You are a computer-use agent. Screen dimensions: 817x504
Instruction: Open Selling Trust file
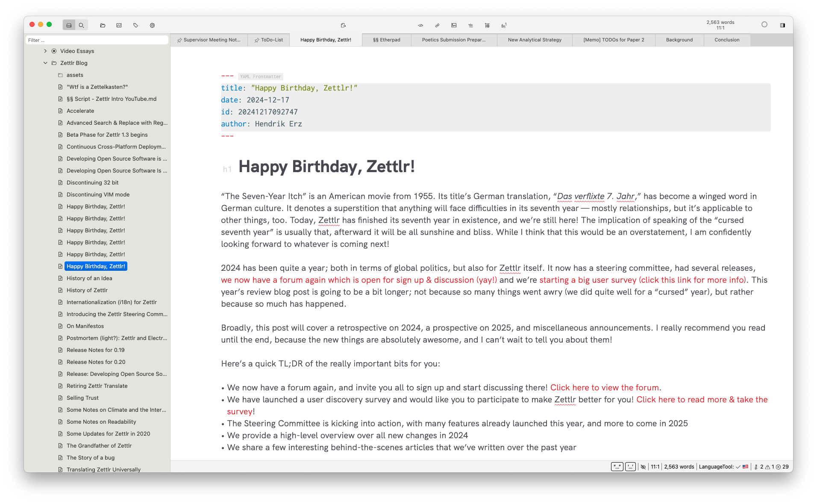click(x=82, y=398)
